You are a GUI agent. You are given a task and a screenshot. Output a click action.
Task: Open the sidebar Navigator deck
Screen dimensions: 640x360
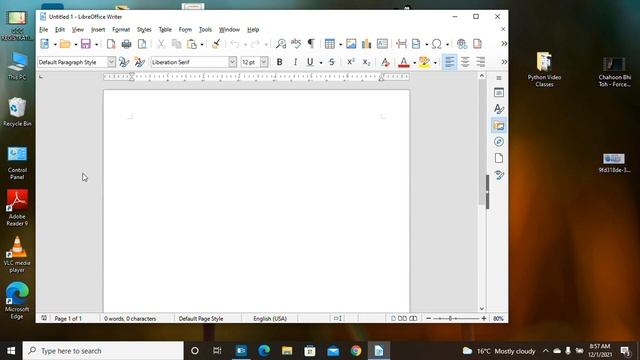pyautogui.click(x=499, y=142)
